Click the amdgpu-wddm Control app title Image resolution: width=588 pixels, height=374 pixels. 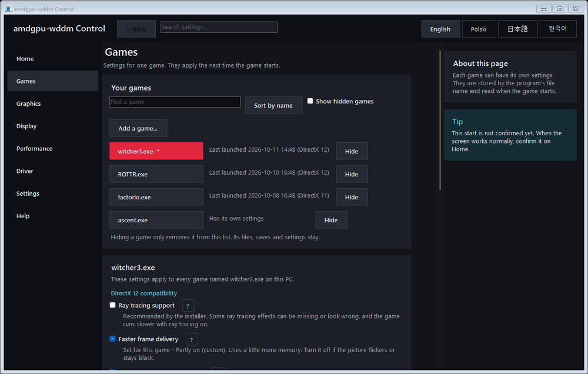[x=59, y=28]
